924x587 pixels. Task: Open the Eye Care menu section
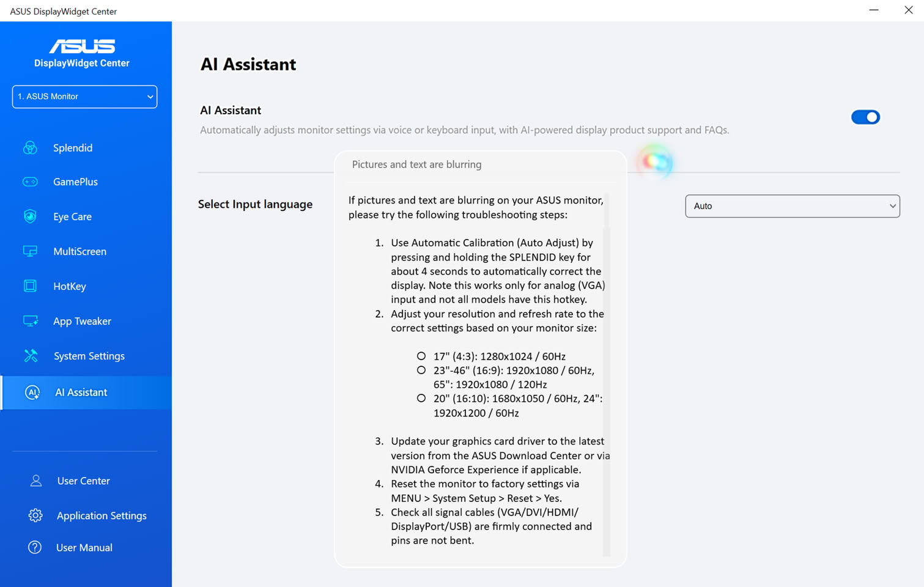coord(72,216)
